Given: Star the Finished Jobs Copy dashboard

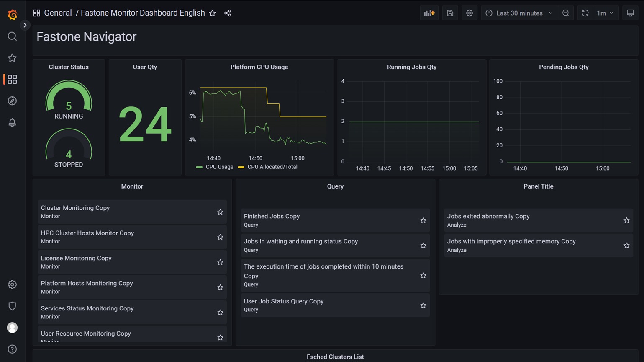Looking at the screenshot, I should (x=423, y=220).
